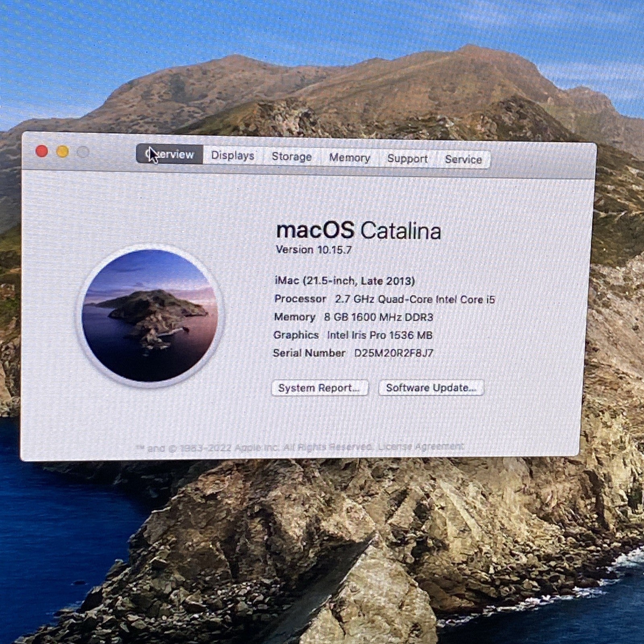Close the About This Mac window
644x644 pixels.
(x=41, y=151)
